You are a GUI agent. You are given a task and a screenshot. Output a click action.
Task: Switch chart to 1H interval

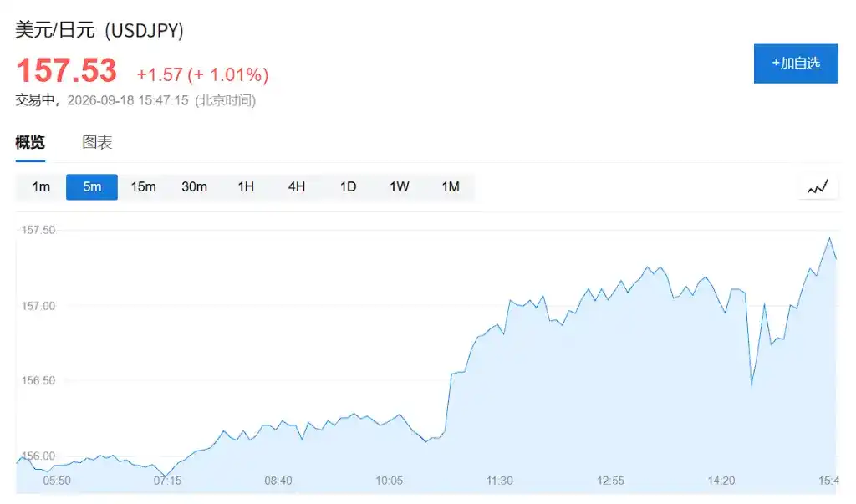coord(246,186)
